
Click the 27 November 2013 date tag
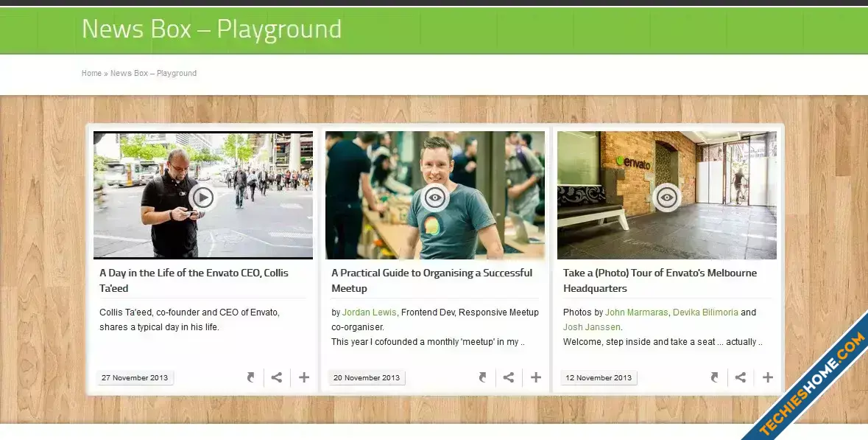click(x=135, y=378)
